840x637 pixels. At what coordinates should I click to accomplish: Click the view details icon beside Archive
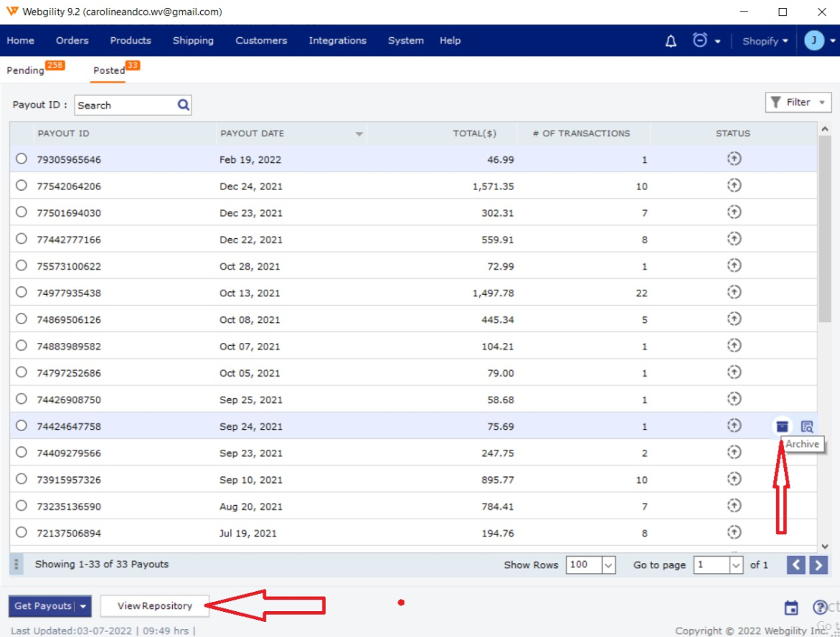807,426
